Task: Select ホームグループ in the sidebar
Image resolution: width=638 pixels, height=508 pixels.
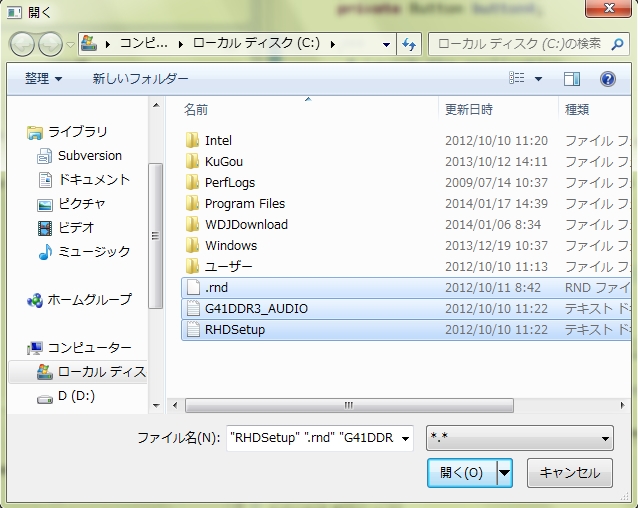Action: click(89, 300)
